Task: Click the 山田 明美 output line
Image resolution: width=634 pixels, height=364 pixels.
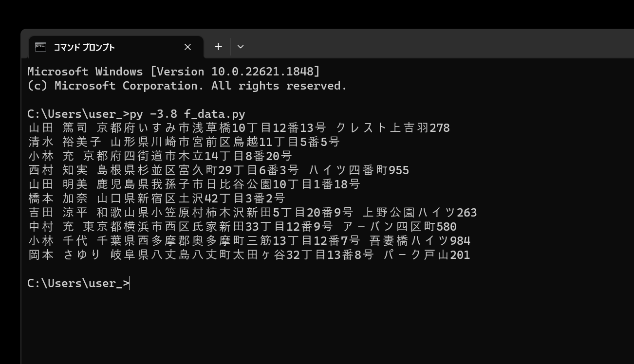Action: 194,184
